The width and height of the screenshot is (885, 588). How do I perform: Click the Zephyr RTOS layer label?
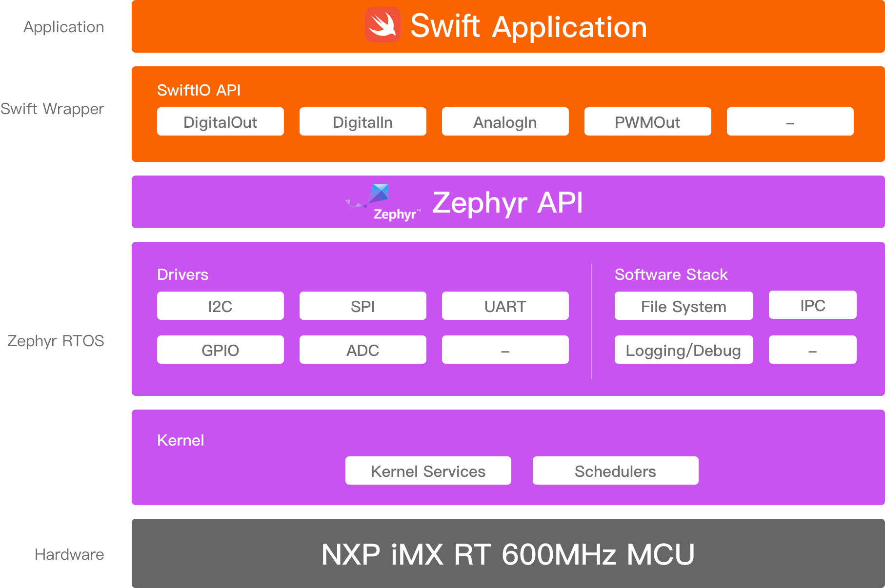point(56,341)
